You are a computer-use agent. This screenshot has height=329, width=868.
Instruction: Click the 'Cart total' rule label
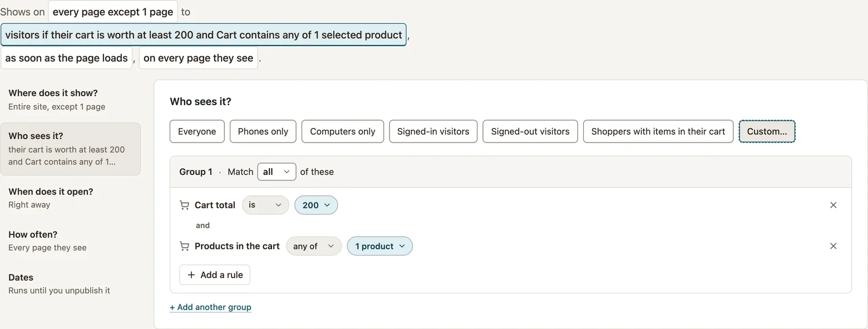point(215,205)
